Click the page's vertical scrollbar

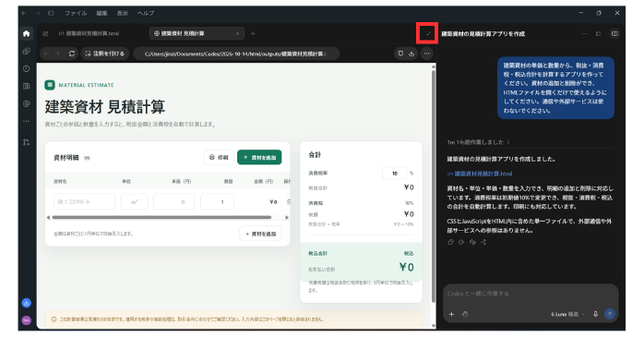(434, 187)
